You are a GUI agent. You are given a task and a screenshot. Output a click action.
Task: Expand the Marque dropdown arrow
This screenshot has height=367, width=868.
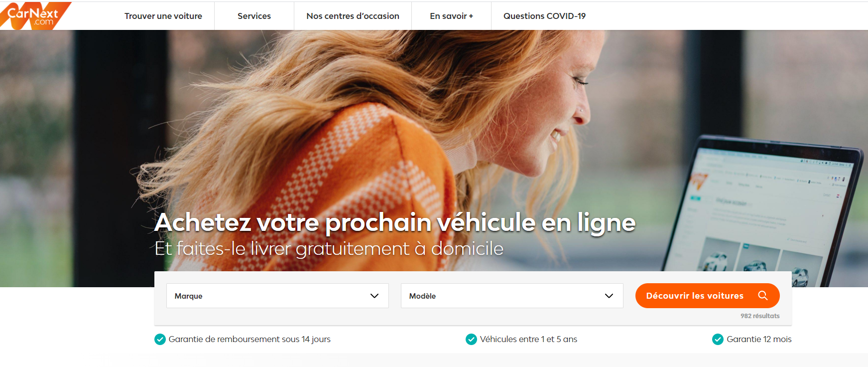click(374, 296)
